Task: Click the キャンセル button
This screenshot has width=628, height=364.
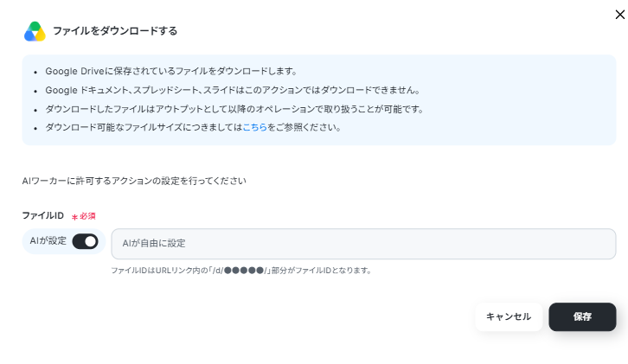Action: 509,316
